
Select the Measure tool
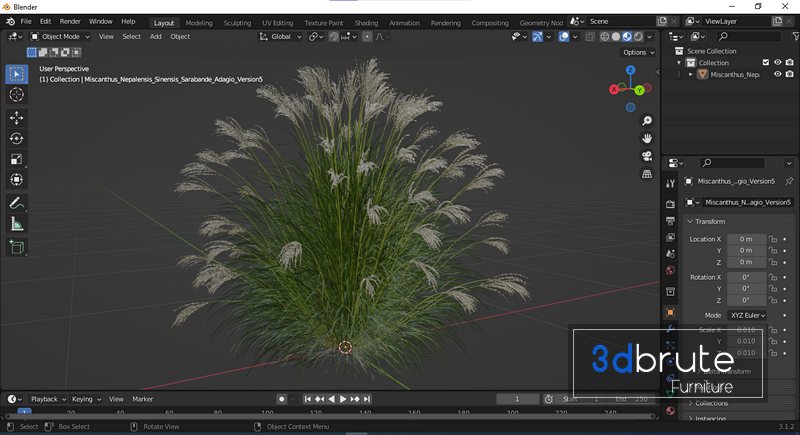pyautogui.click(x=16, y=224)
